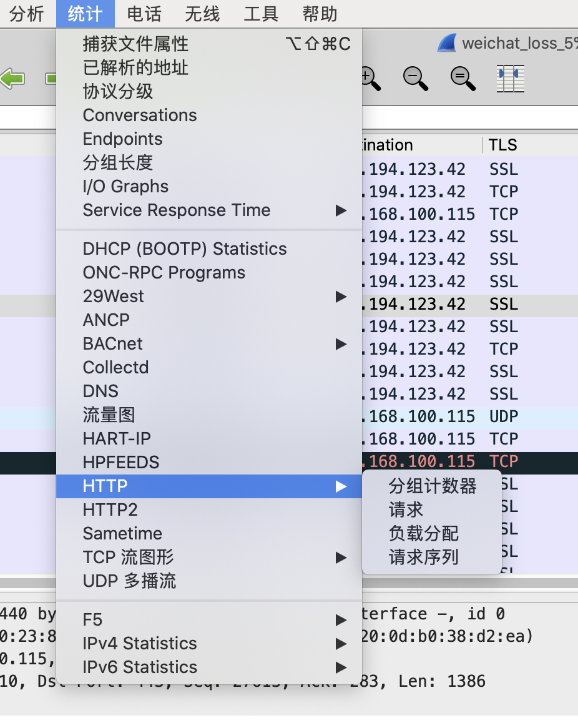Click the green back arrow icon
578x728 pixels.
point(12,79)
